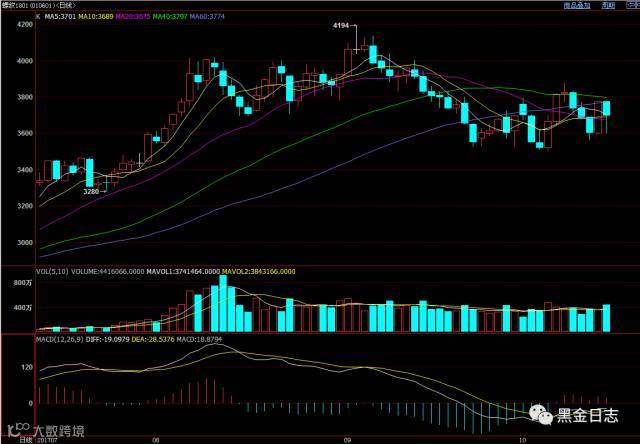Click the 4000 price axis label
The image size is (640, 444).
(25, 61)
